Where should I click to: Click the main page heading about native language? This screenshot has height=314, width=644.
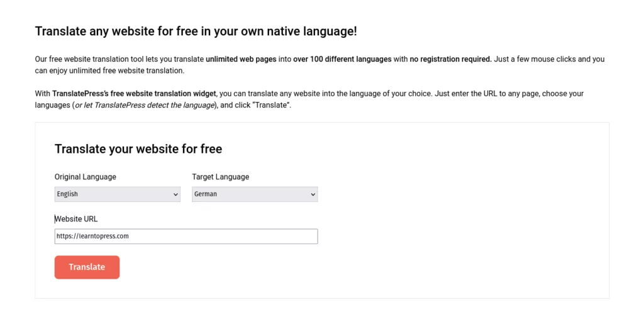pyautogui.click(x=196, y=31)
